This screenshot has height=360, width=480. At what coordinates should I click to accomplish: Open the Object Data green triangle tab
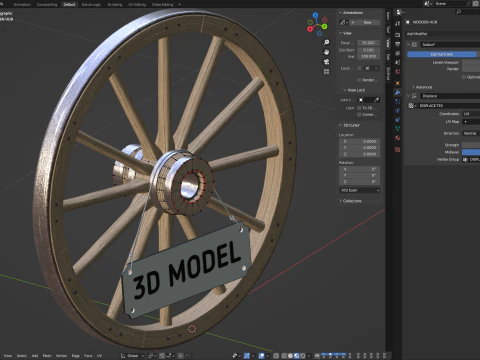(x=397, y=128)
